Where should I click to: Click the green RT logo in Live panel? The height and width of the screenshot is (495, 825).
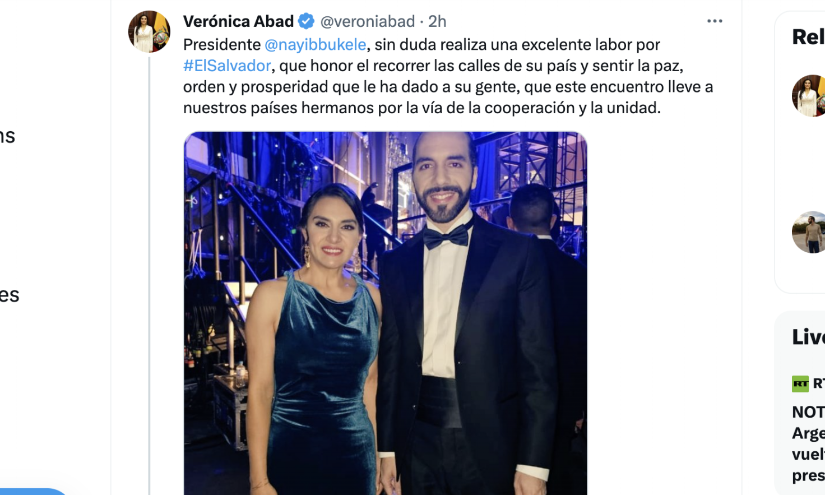coord(800,383)
